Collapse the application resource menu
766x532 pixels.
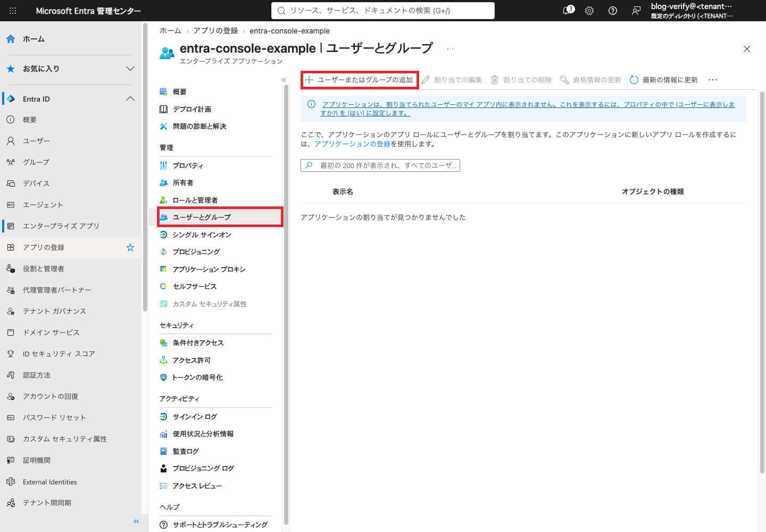[x=284, y=80]
